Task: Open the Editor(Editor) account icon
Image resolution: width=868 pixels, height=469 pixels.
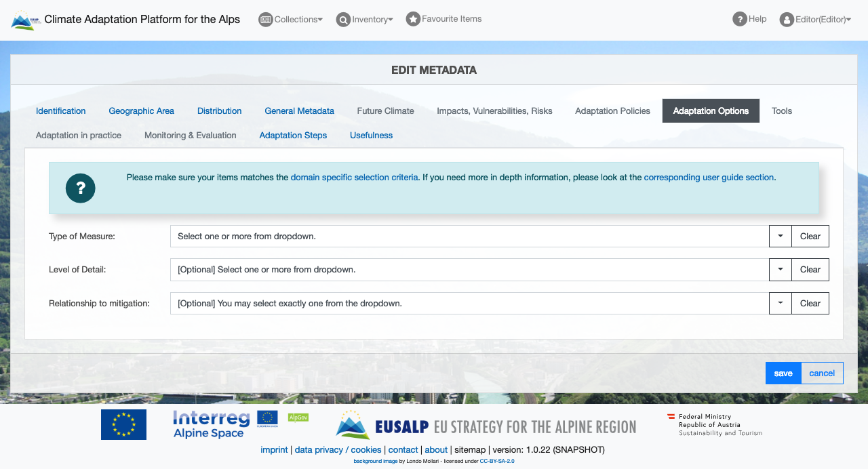Action: coord(785,19)
